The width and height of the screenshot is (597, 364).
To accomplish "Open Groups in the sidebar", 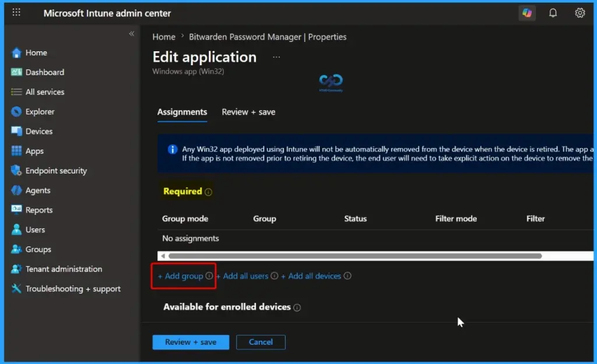I will point(38,249).
